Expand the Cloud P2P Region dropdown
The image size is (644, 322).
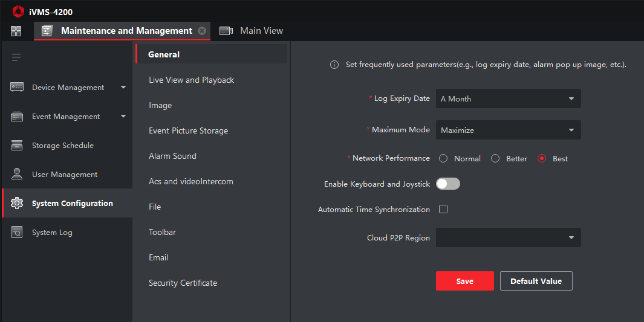pyautogui.click(x=508, y=237)
